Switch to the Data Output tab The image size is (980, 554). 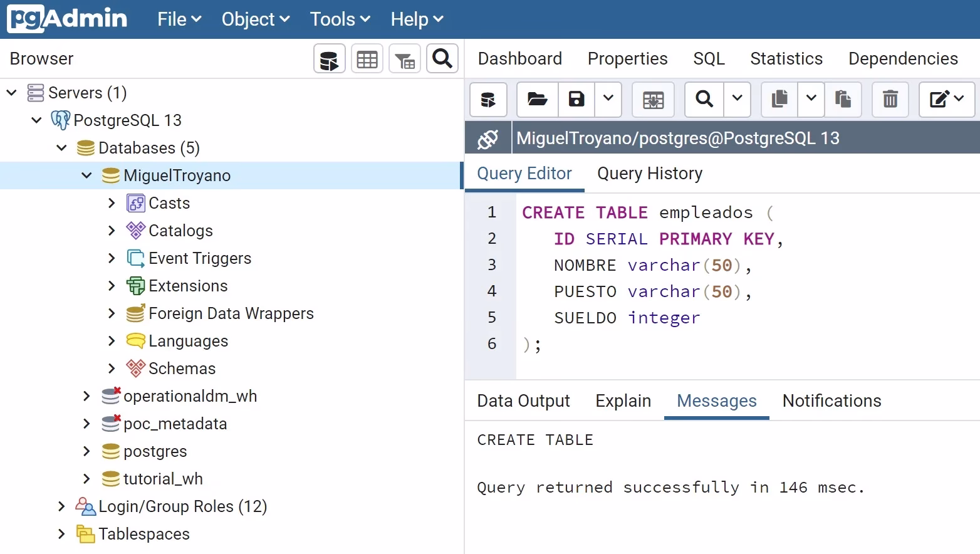tap(524, 401)
